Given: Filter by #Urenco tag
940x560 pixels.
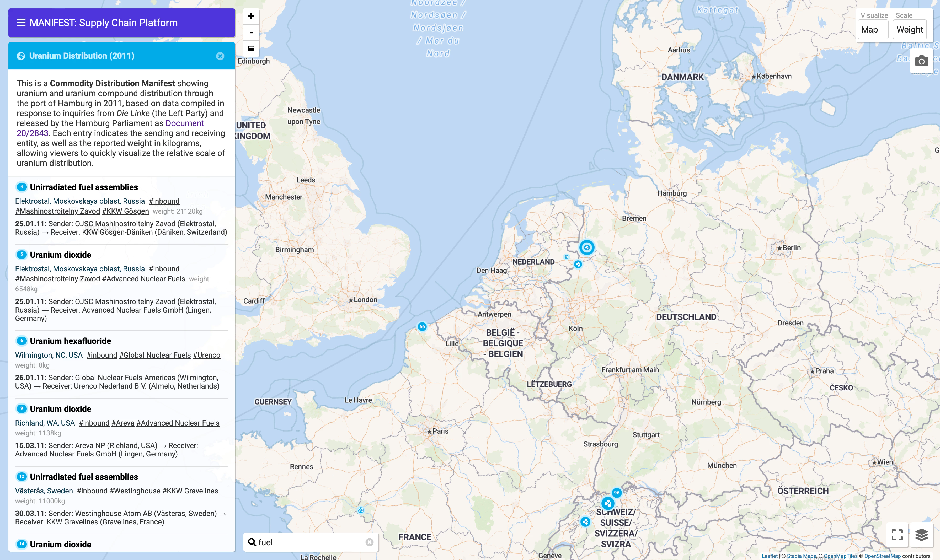Looking at the screenshot, I should [206, 355].
